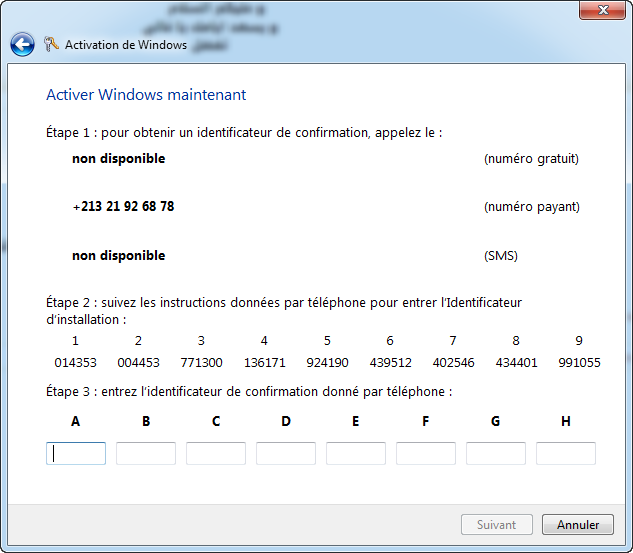Close the activation window with the red X

tap(603, 10)
